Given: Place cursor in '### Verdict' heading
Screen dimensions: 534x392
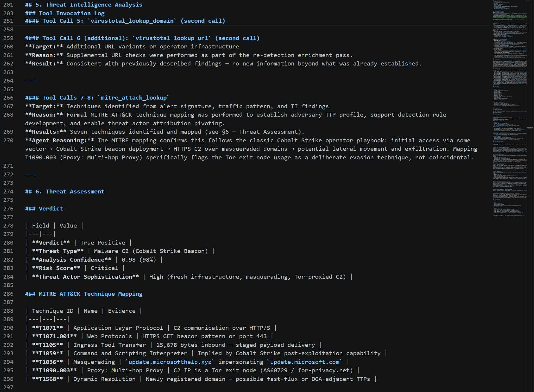Looking at the screenshot, I should click(44, 209).
